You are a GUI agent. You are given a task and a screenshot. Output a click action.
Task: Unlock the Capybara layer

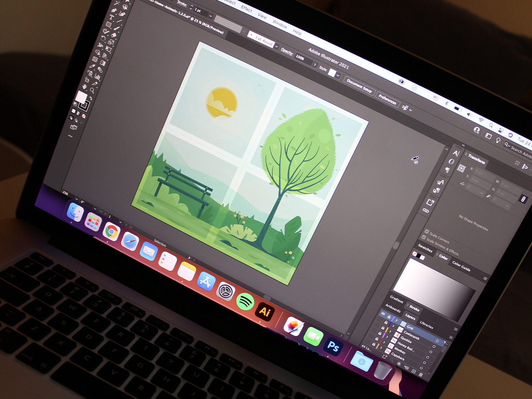pyautogui.click(x=374, y=344)
